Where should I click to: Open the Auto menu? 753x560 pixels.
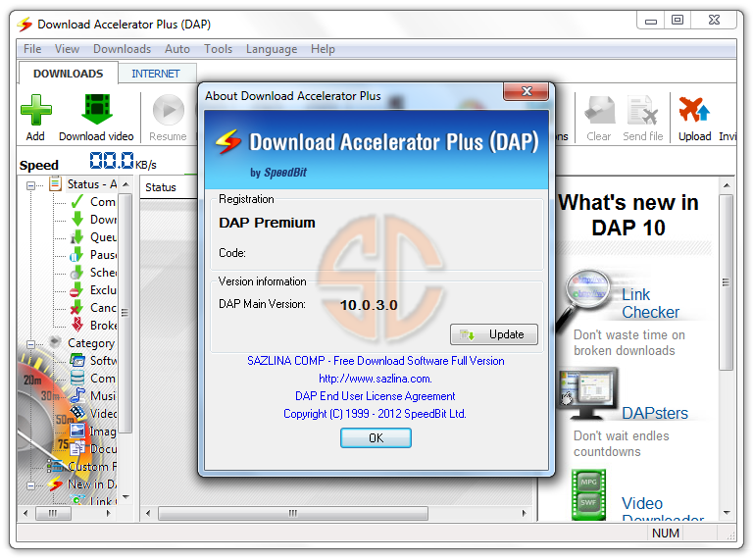177,49
